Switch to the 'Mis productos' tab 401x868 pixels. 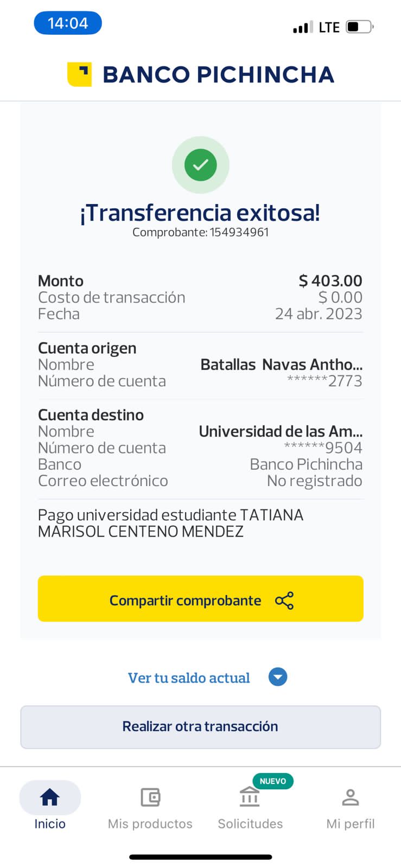click(x=150, y=824)
